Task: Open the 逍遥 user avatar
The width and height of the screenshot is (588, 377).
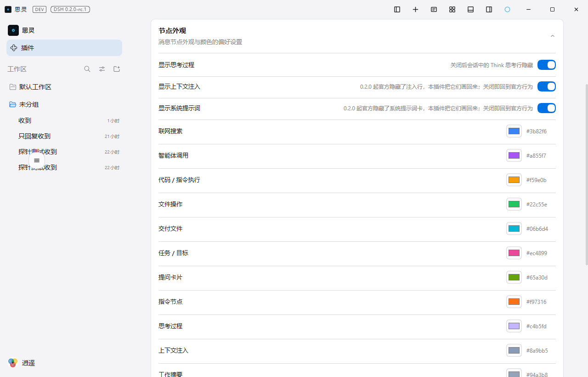Action: pos(13,363)
